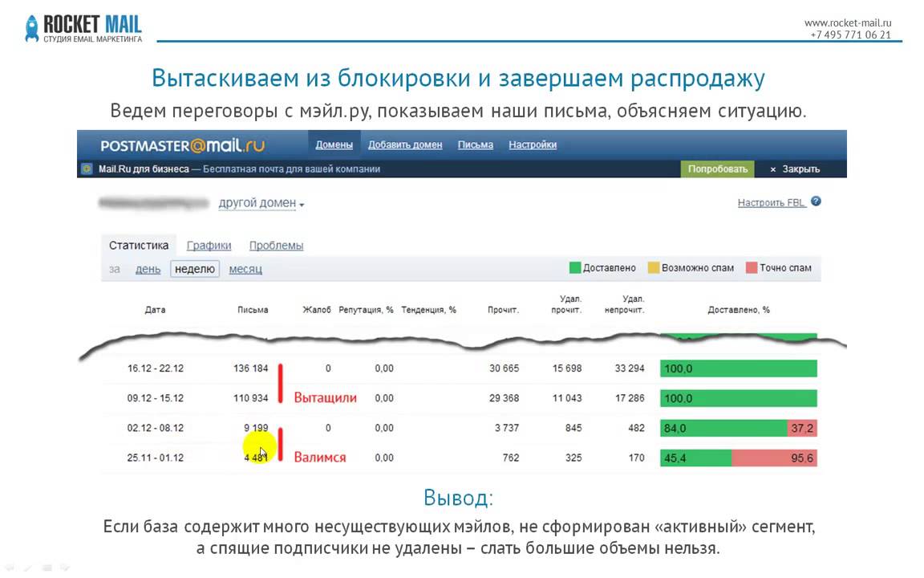924x578 pixels.
Task: Click the green Попробовать button
Action: pyautogui.click(x=718, y=169)
